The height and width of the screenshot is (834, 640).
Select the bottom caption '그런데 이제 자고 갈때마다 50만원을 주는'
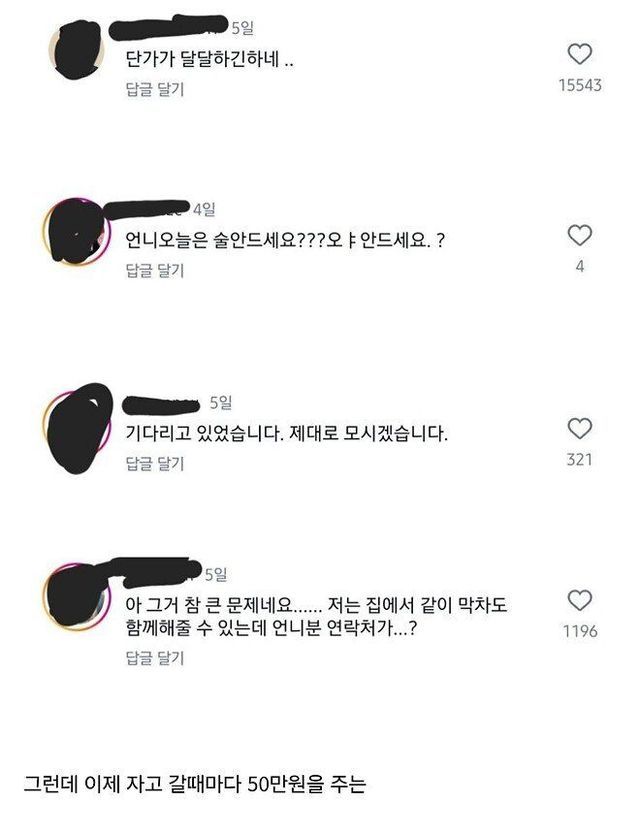point(195,784)
